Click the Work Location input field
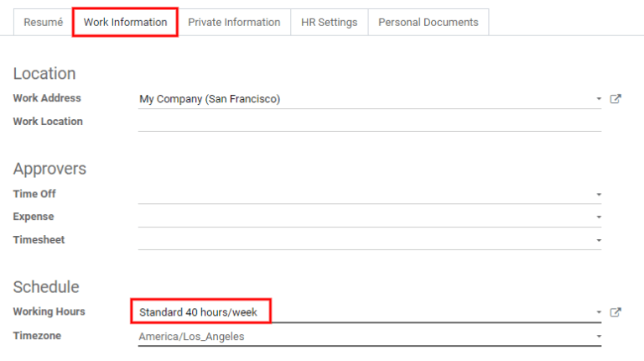The height and width of the screenshot is (361, 644). (x=369, y=122)
